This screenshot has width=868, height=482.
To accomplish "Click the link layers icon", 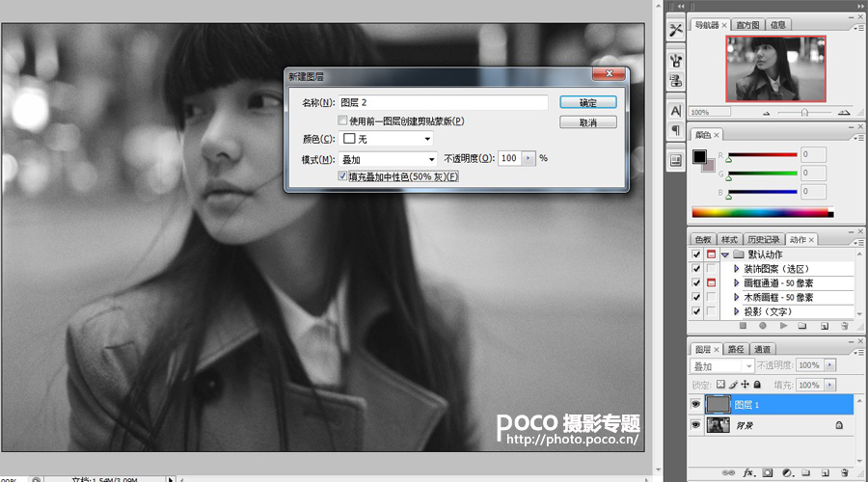I will [728, 472].
